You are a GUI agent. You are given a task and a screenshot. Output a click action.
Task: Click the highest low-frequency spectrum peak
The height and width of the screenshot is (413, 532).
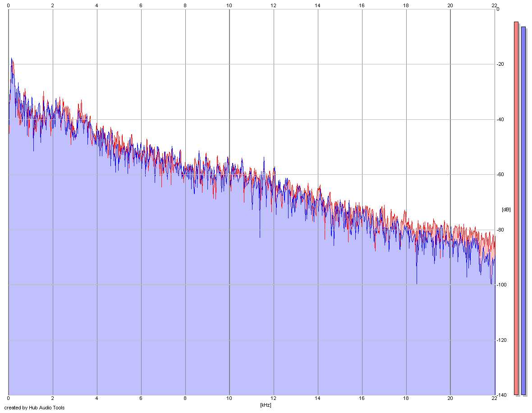click(12, 59)
